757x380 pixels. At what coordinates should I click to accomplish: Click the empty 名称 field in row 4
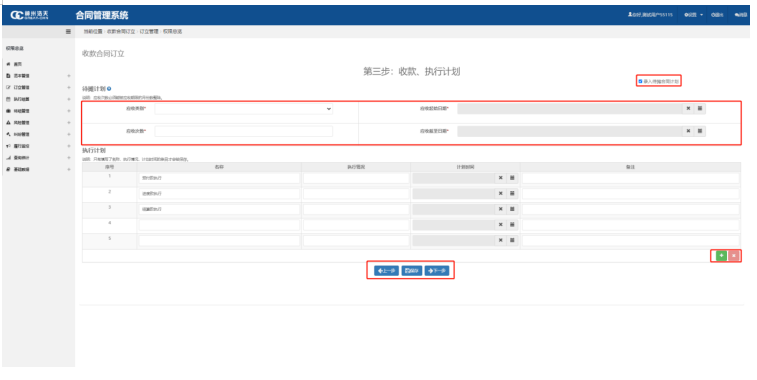point(219,225)
